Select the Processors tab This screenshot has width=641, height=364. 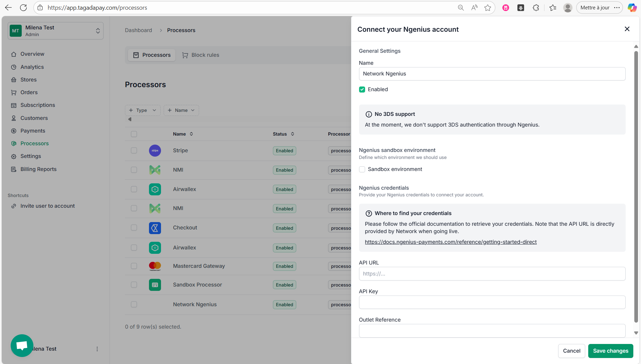152,55
